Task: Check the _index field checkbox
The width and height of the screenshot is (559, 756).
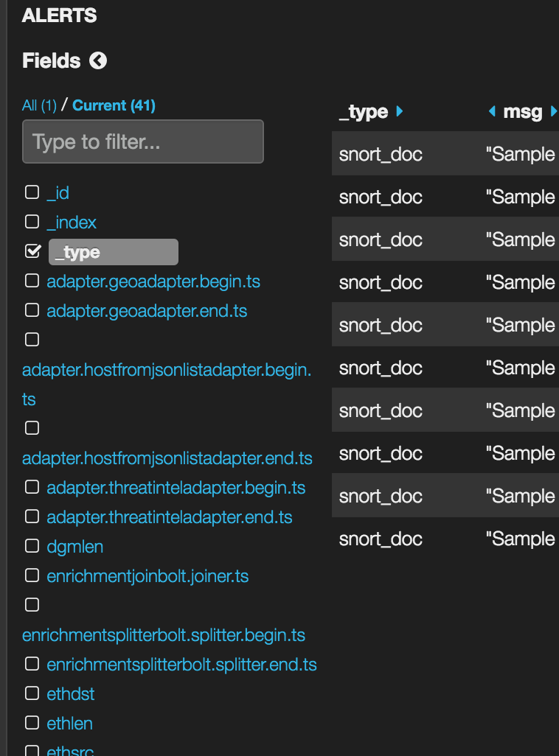Action: pyautogui.click(x=32, y=222)
